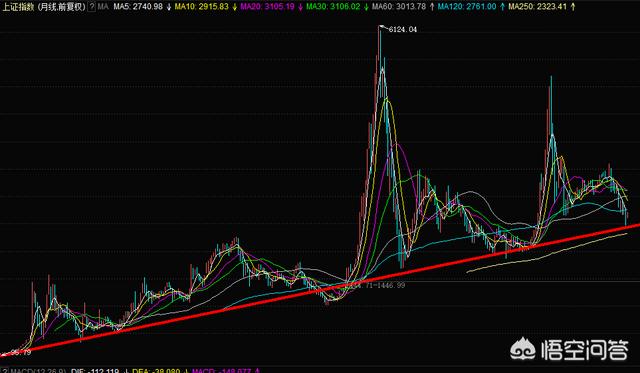The height and width of the screenshot is (373, 640).
Task: Click the MA120 cyan up arrow
Action: [502, 7]
